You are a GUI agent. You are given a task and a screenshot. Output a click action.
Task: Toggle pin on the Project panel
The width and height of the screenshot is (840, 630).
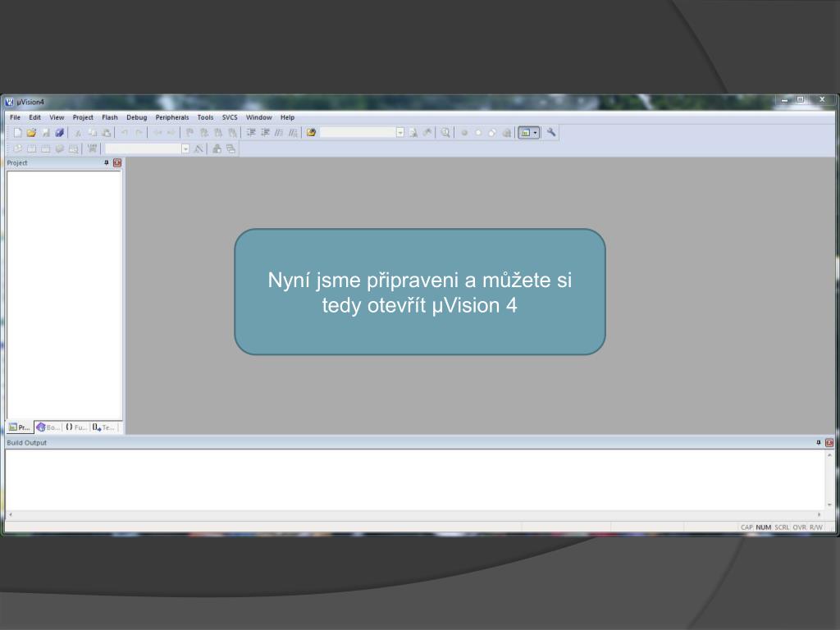click(107, 163)
